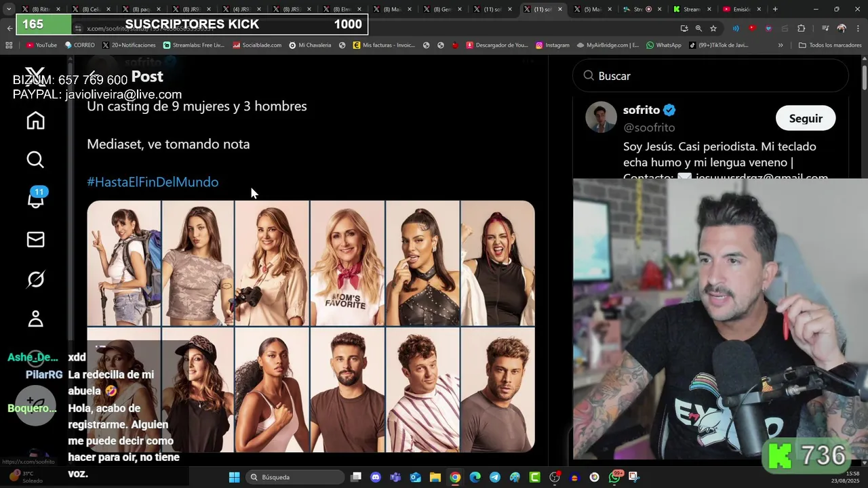
Task: Expand hidden bookmarks with double chevron
Action: [x=781, y=45]
